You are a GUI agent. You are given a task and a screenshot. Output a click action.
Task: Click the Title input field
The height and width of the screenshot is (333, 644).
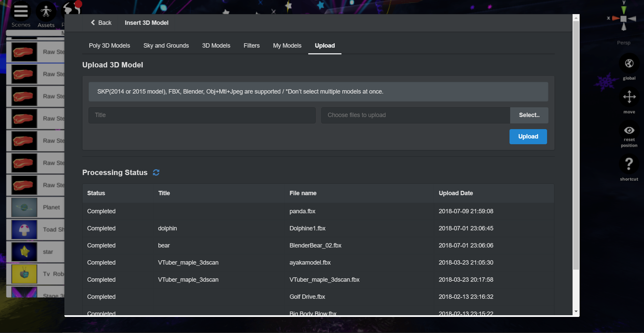[202, 115]
